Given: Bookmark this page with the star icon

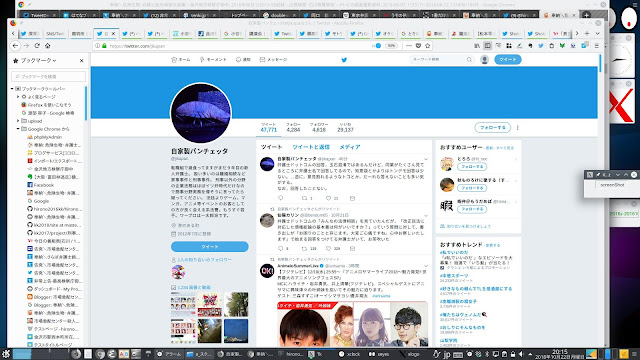Looking at the screenshot, I should (x=428, y=46).
